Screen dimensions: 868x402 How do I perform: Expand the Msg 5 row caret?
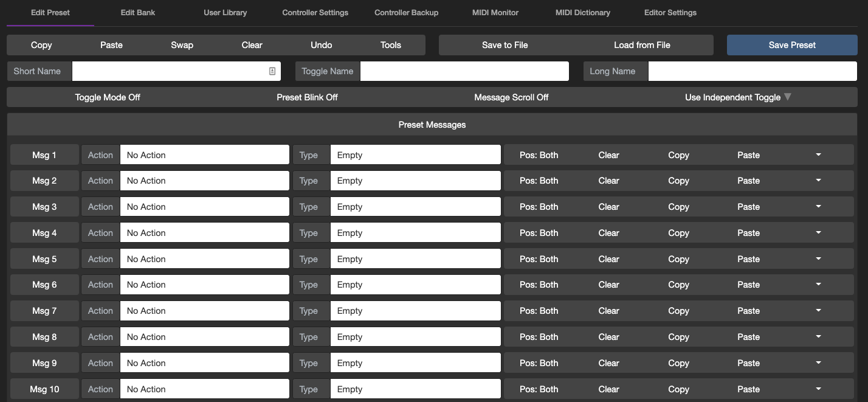click(818, 259)
